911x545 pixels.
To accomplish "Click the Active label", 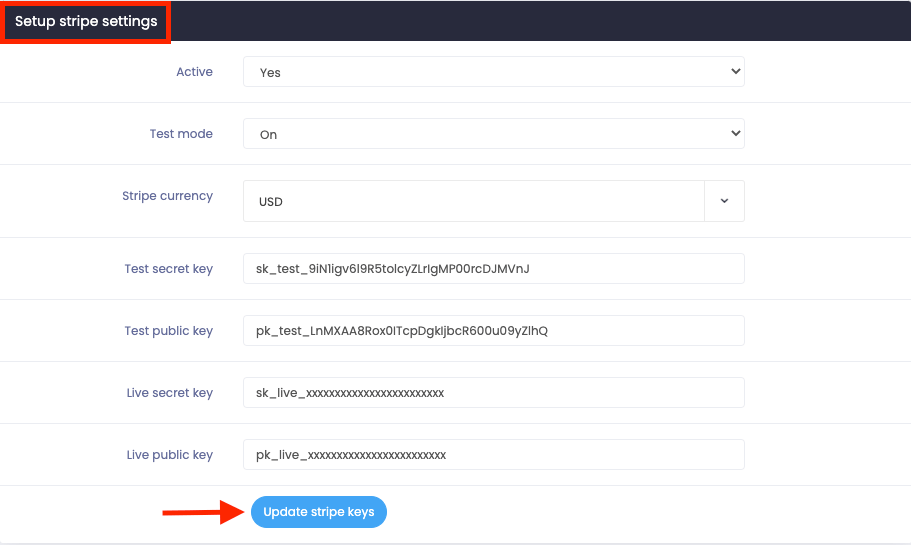I will [195, 71].
